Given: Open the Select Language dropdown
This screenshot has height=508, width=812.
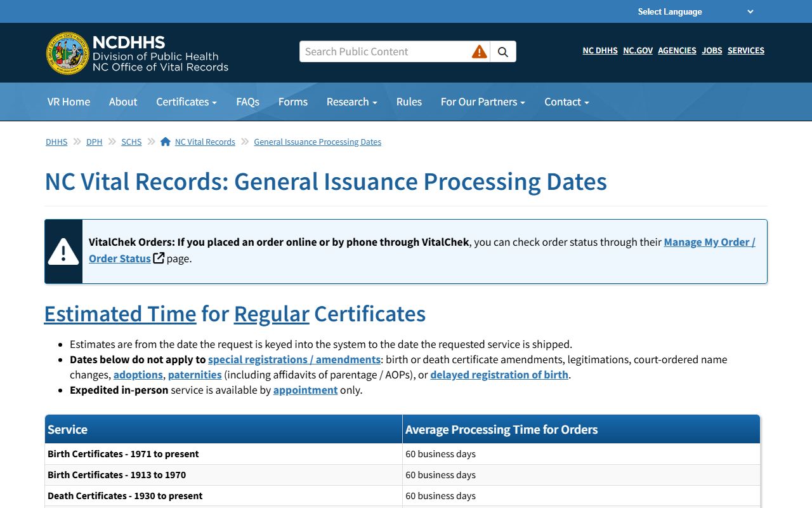Looking at the screenshot, I should [x=696, y=11].
